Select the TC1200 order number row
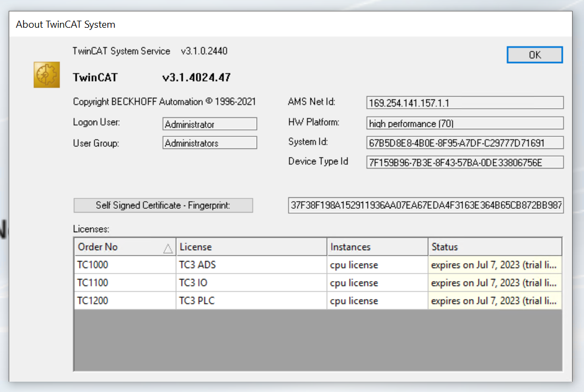Image resolution: width=584 pixels, height=392 pixels. point(125,301)
